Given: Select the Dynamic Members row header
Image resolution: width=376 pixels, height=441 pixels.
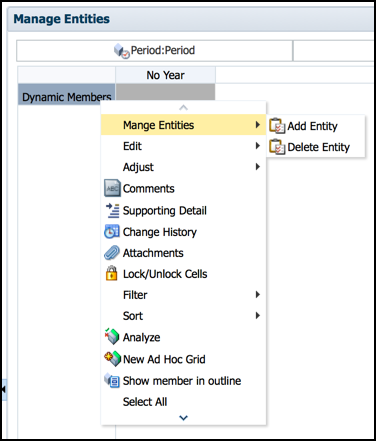Looking at the screenshot, I should pos(66,95).
